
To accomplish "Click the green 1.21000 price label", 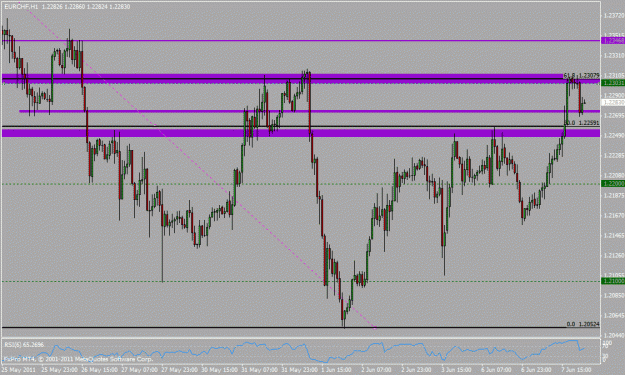I will (613, 281).
